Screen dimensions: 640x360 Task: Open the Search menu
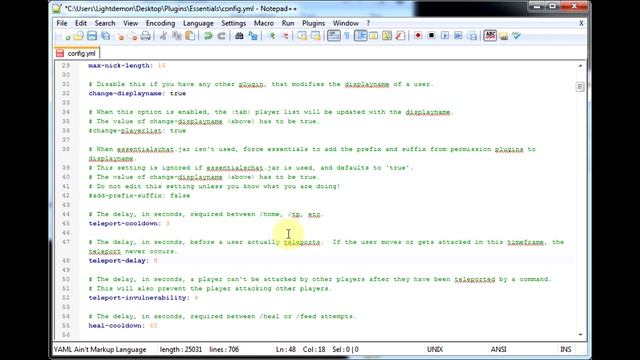105,23
